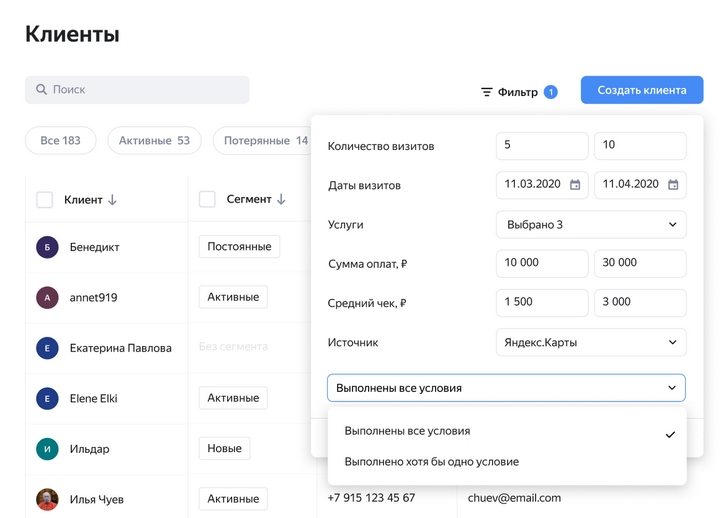Click Илья Чуев profile photo
723x518 pixels.
pyautogui.click(x=47, y=500)
